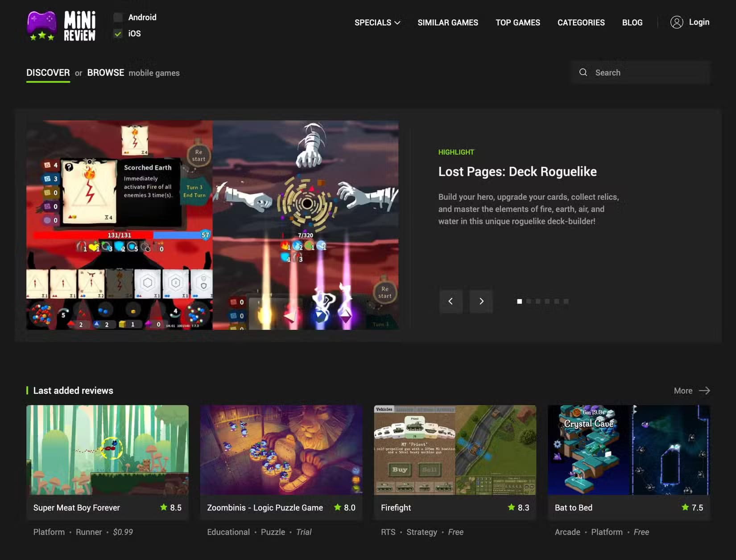The width and height of the screenshot is (736, 560).
Task: Jump to the fourth carousel dot
Action: (547, 301)
